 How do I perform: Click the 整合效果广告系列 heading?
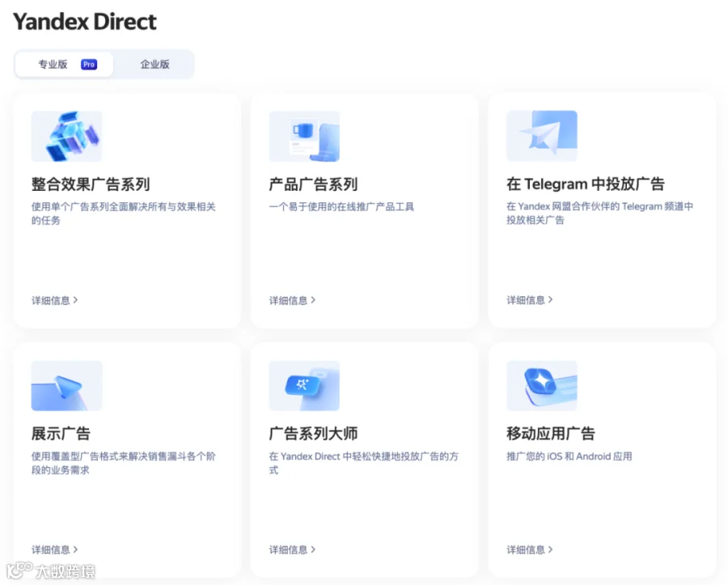[91, 184]
